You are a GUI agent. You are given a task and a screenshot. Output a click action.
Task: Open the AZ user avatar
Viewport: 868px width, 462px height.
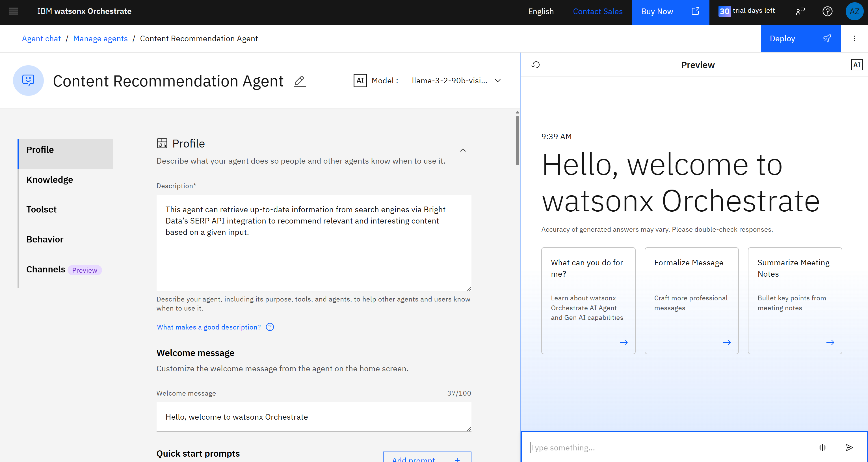coord(854,11)
